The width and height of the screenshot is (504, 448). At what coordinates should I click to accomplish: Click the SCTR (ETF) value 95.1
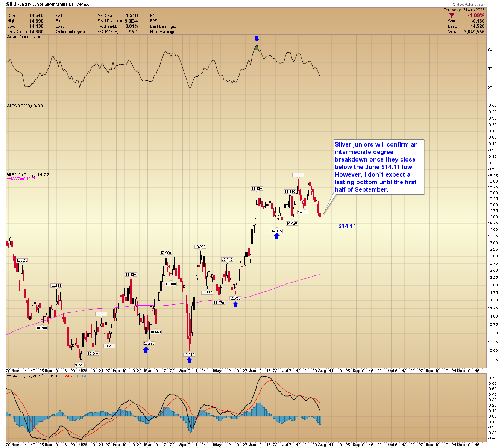click(133, 32)
